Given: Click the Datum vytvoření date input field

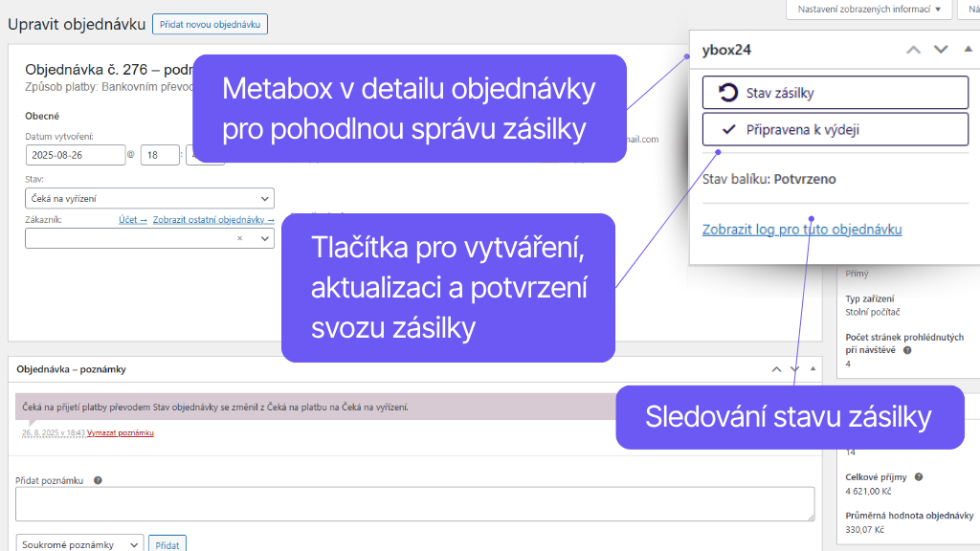Looking at the screenshot, I should pyautogui.click(x=76, y=153).
